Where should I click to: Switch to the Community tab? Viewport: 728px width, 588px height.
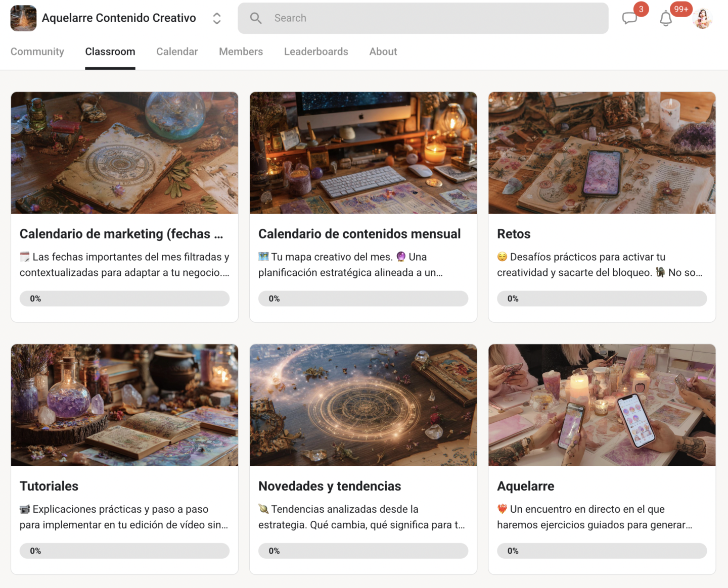point(37,52)
